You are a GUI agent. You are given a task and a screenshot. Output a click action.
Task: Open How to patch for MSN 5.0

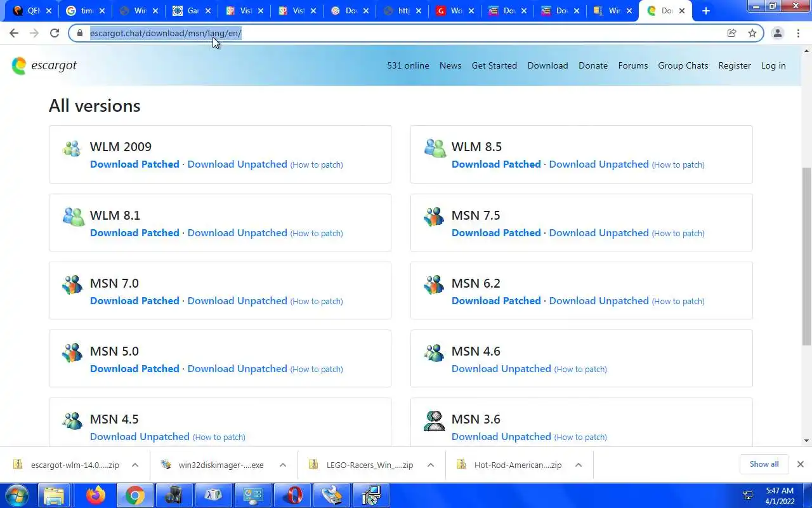317,369
